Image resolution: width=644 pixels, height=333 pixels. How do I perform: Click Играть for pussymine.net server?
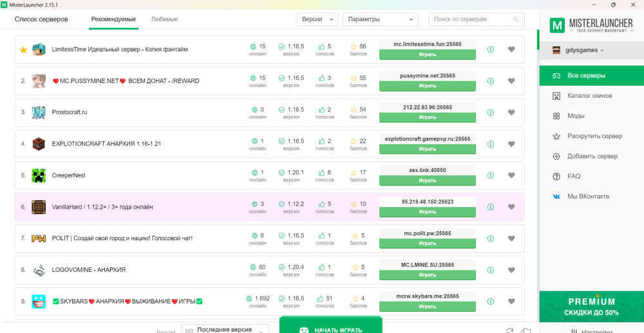pyautogui.click(x=428, y=86)
